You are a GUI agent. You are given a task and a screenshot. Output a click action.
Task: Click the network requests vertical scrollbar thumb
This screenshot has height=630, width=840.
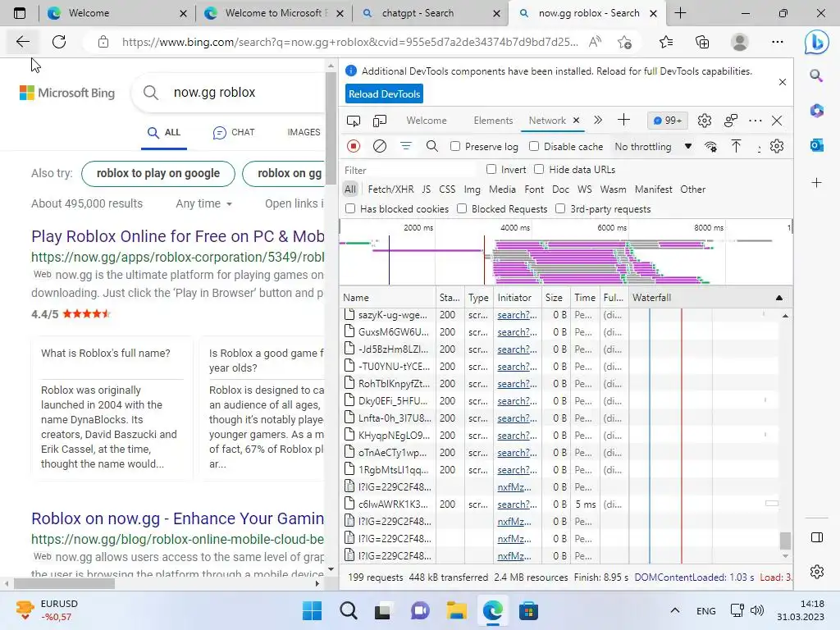[x=785, y=541]
